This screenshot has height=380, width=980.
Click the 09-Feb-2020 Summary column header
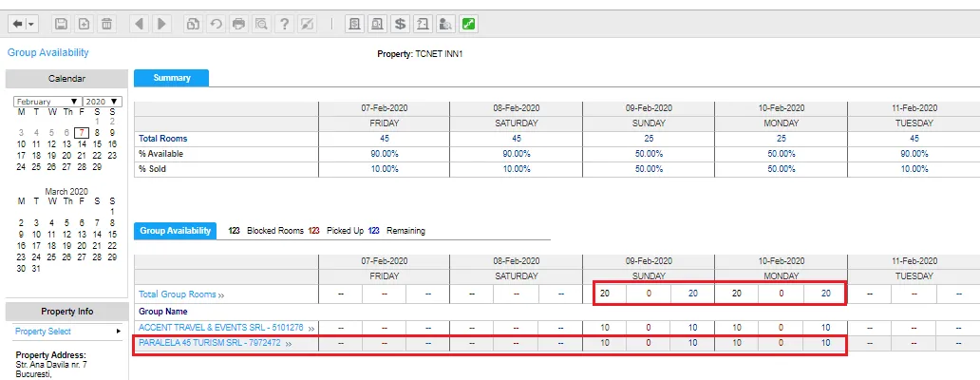(649, 108)
